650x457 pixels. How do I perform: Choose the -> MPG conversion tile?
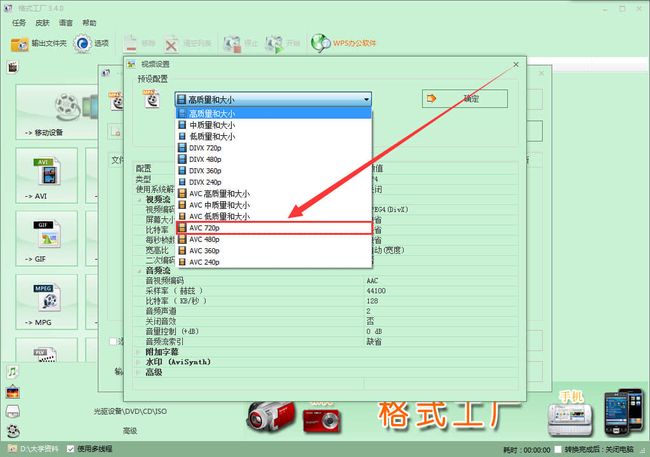pos(47,301)
